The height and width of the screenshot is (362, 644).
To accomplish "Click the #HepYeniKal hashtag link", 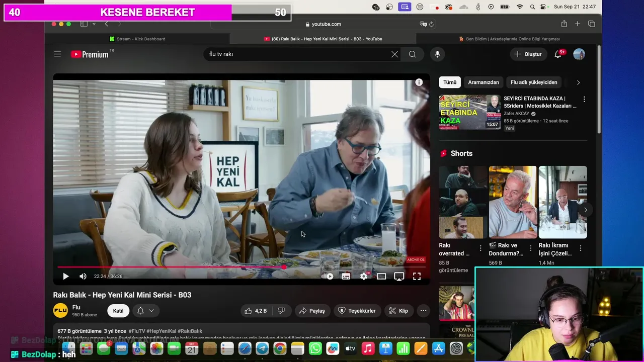I will tap(162, 331).
